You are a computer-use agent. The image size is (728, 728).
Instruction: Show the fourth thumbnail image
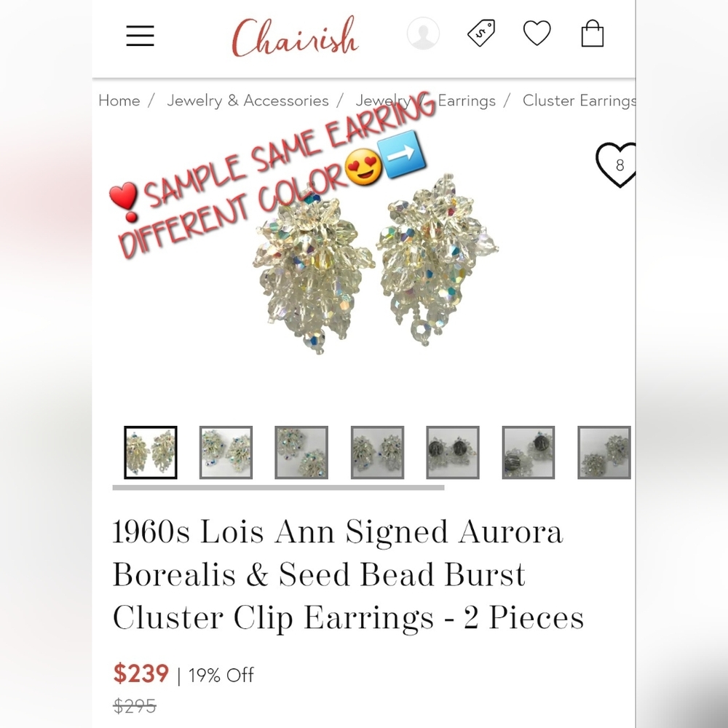[x=377, y=452]
